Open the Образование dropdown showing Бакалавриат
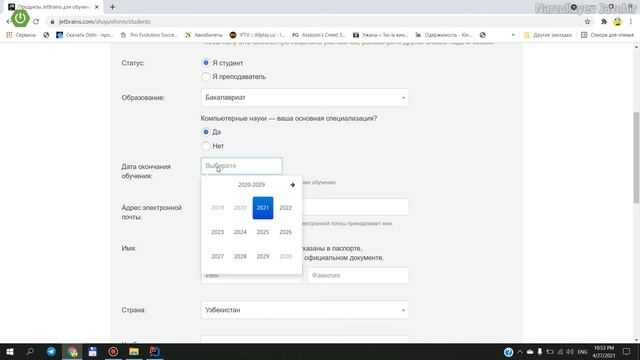Screen dimensions: 640x360 305,98
